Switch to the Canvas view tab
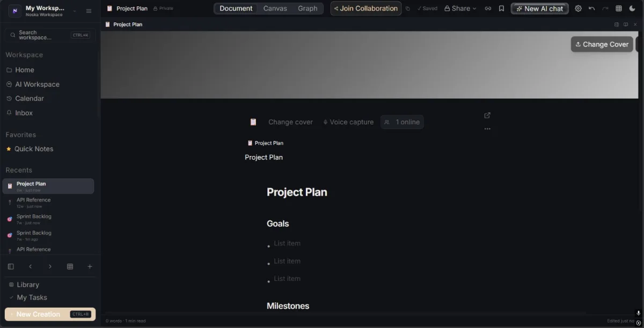Image resolution: width=644 pixels, height=328 pixels. [x=275, y=9]
